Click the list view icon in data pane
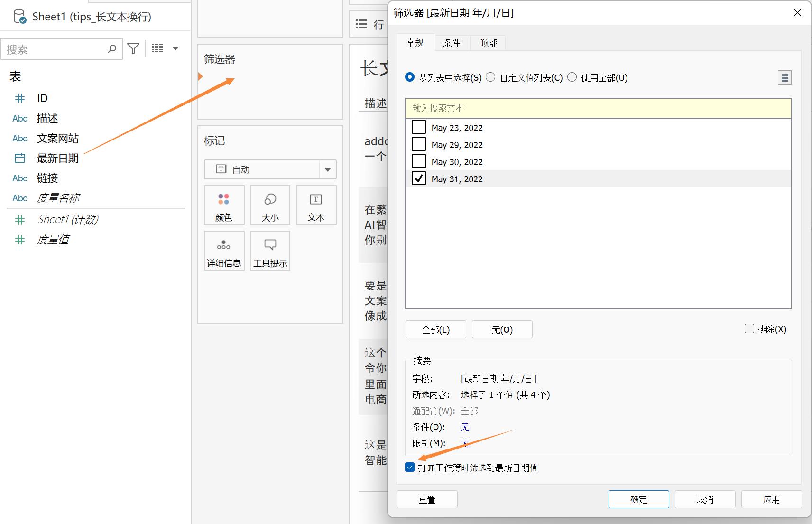Viewport: 812px width, 524px height. pyautogui.click(x=157, y=48)
